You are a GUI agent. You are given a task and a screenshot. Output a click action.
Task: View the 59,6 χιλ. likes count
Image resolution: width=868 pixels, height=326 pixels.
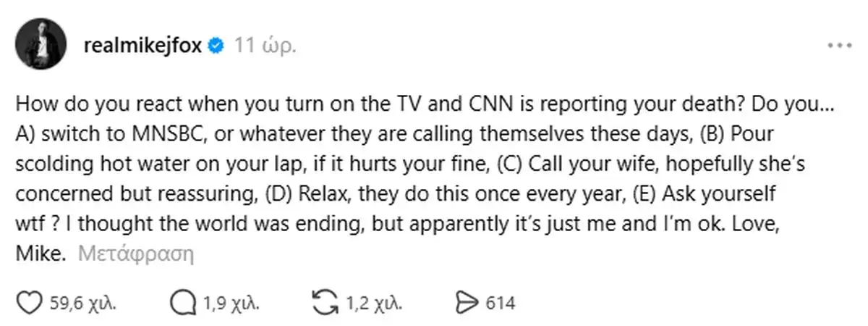click(x=82, y=302)
